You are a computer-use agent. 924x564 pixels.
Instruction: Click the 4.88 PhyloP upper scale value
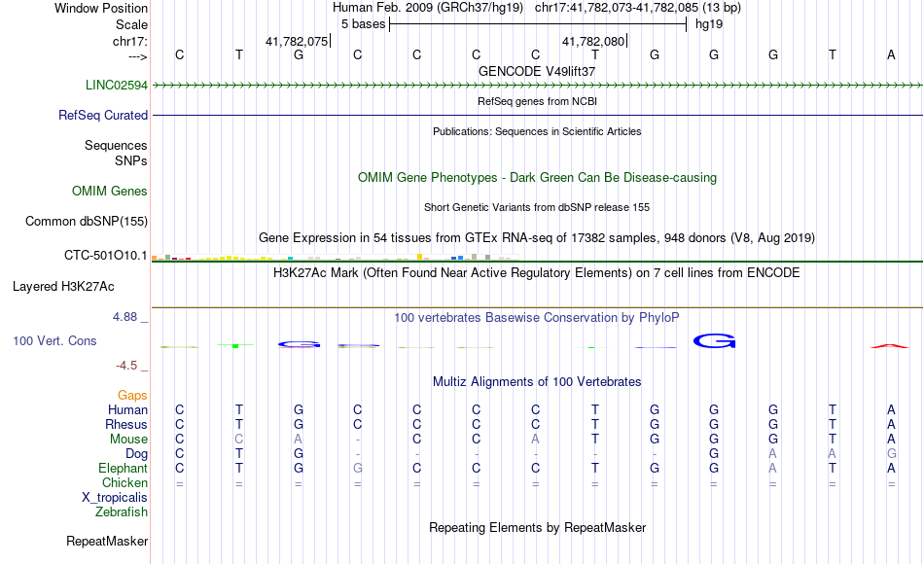[x=124, y=317]
